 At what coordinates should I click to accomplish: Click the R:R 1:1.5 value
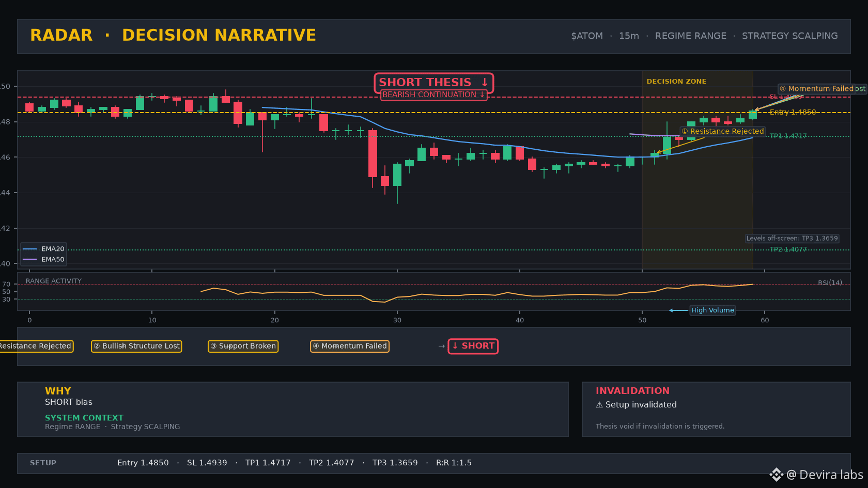454,463
